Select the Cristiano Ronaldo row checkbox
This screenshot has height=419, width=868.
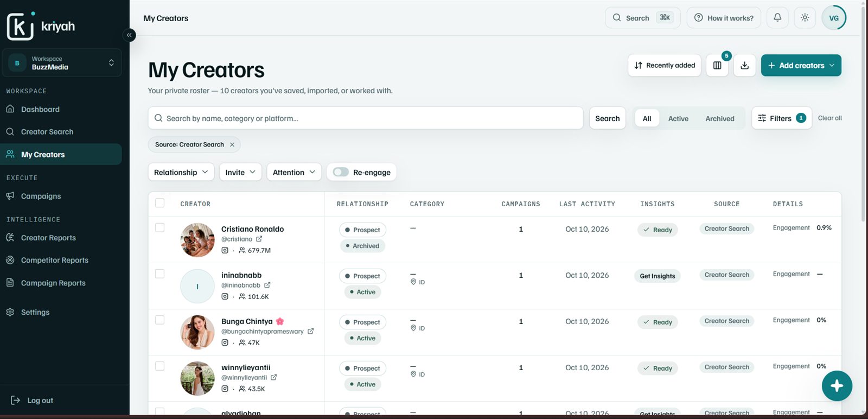(160, 227)
